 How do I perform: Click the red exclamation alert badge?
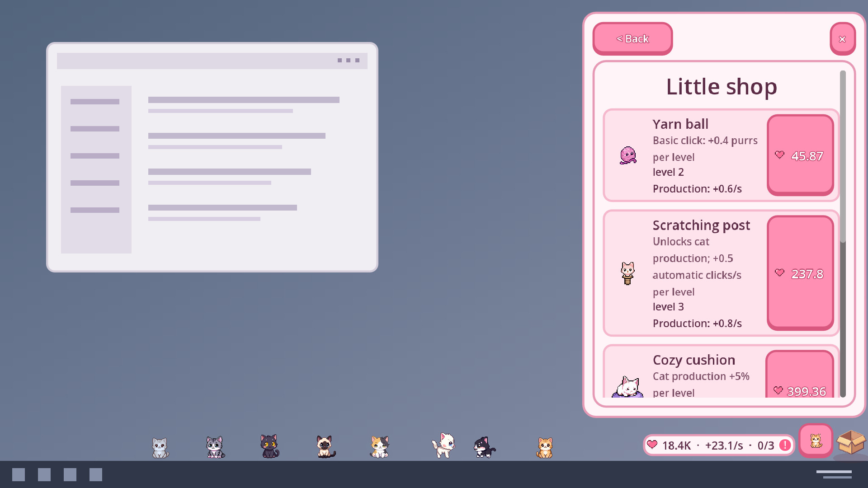click(785, 445)
